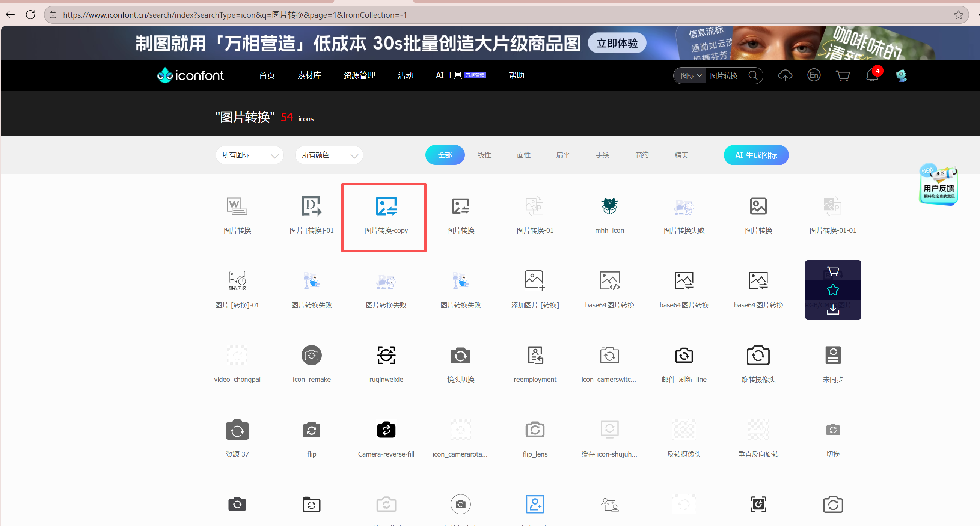The width and height of the screenshot is (980, 526).
Task: Switch language with the En icon
Action: pos(814,75)
